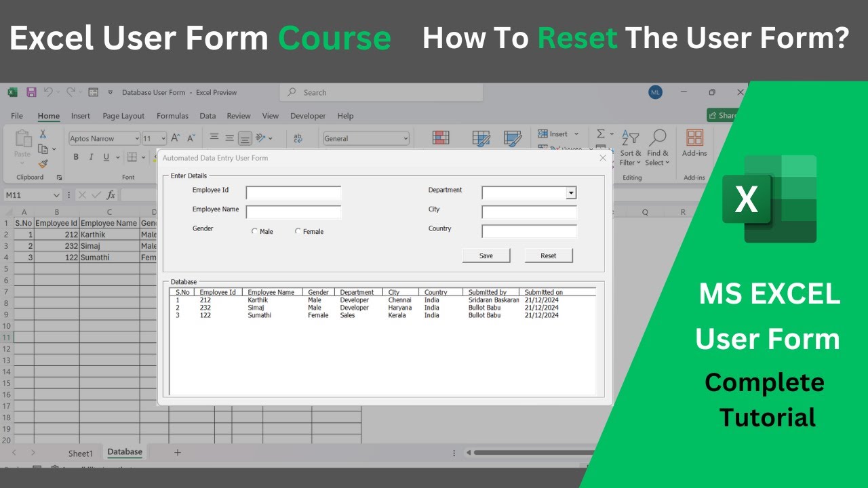
Task: Click the New Sheet plus button
Action: (178, 452)
